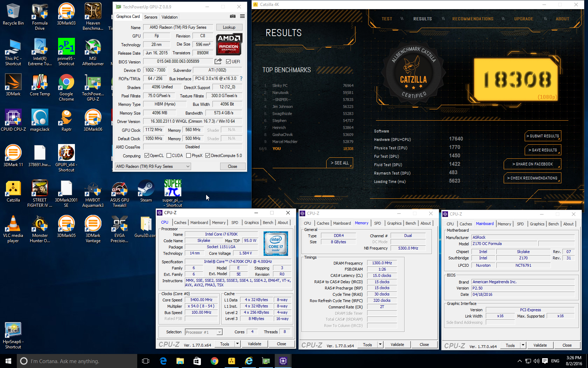This screenshot has height=368, width=588.
Task: Open the MSI Afterburner desktop icon
Action: [x=93, y=52]
